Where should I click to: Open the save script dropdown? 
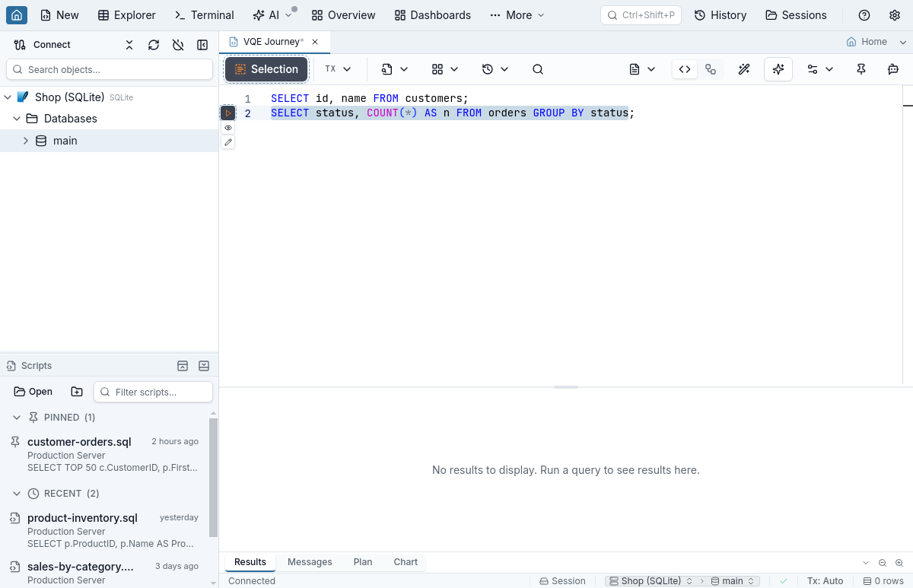pyautogui.click(x=395, y=69)
